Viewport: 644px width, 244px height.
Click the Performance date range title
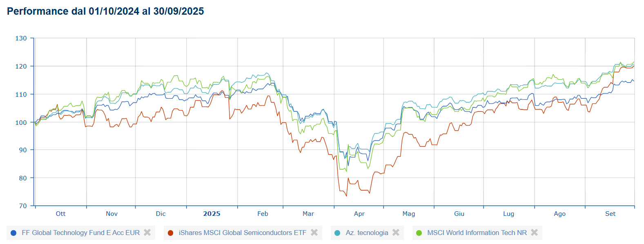105,11
